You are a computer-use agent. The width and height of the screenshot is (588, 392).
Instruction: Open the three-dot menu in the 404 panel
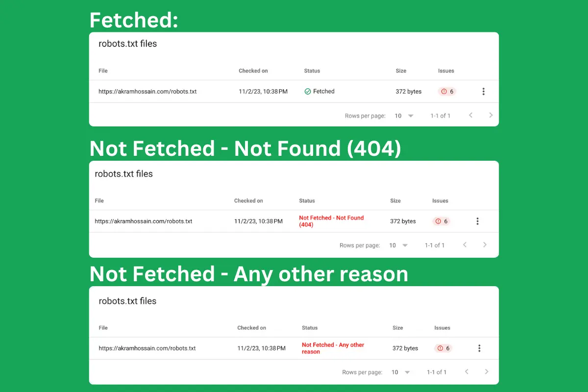(x=477, y=221)
